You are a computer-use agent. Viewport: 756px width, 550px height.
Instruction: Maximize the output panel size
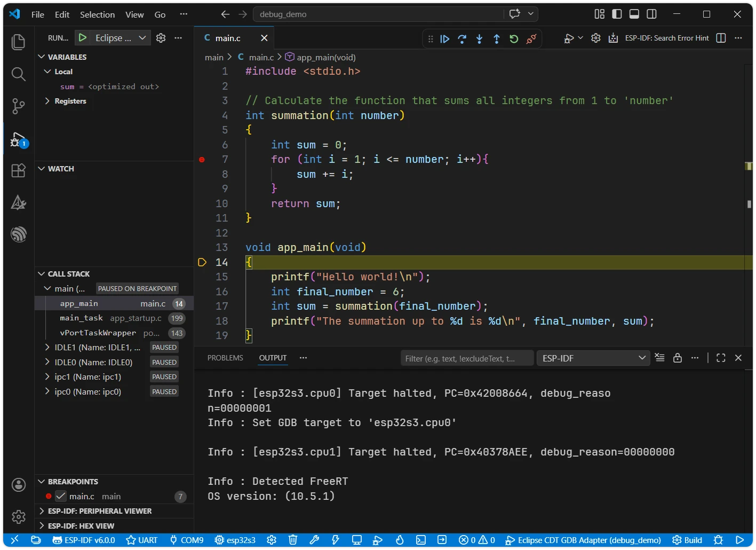coord(721,358)
